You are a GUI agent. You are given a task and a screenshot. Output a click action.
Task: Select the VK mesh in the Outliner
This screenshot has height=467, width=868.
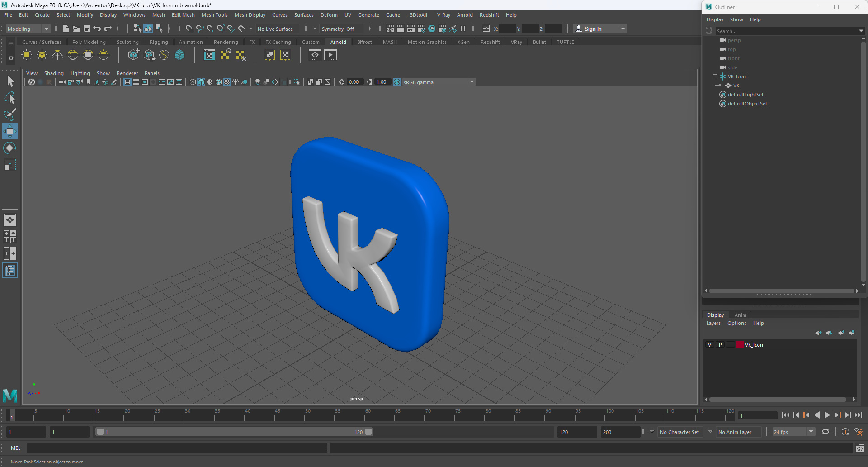pyautogui.click(x=736, y=86)
